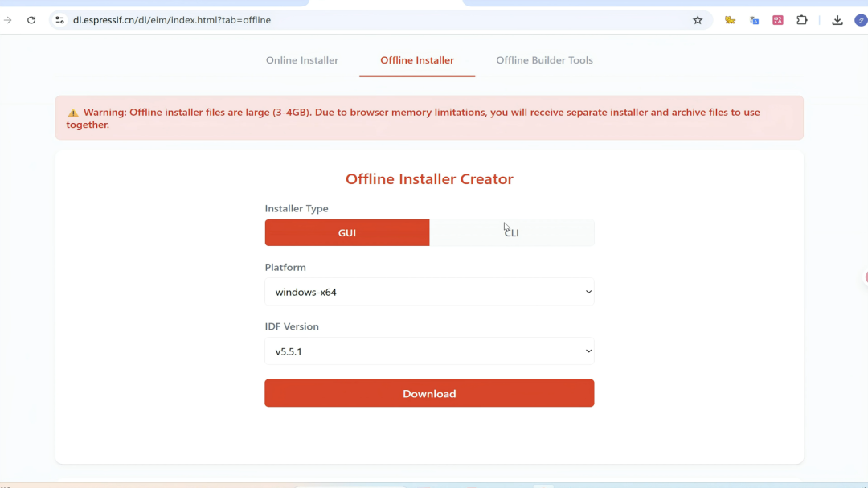Select the Offline Installer tab
Viewport: 868px width, 488px height.
point(417,60)
